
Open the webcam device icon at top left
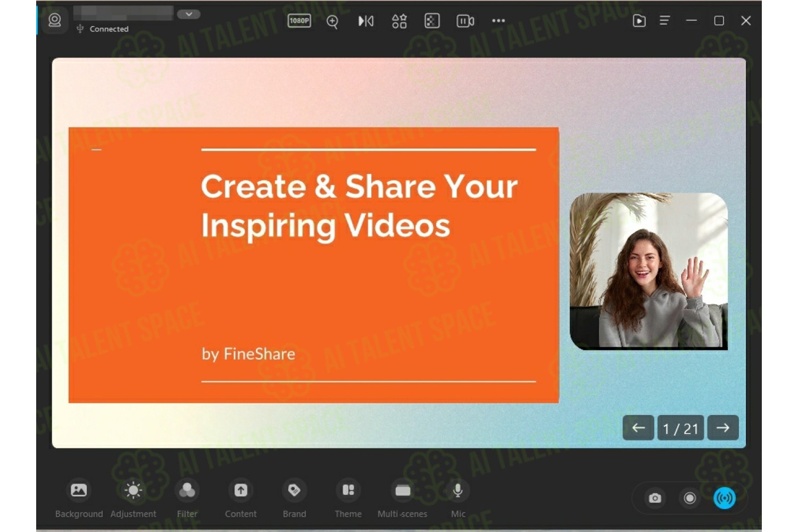click(x=54, y=20)
